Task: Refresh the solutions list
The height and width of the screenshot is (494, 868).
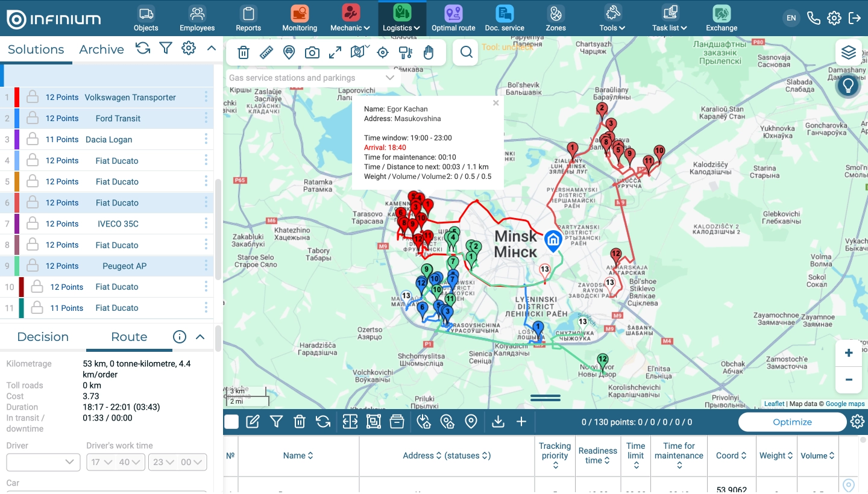Action: tap(143, 48)
